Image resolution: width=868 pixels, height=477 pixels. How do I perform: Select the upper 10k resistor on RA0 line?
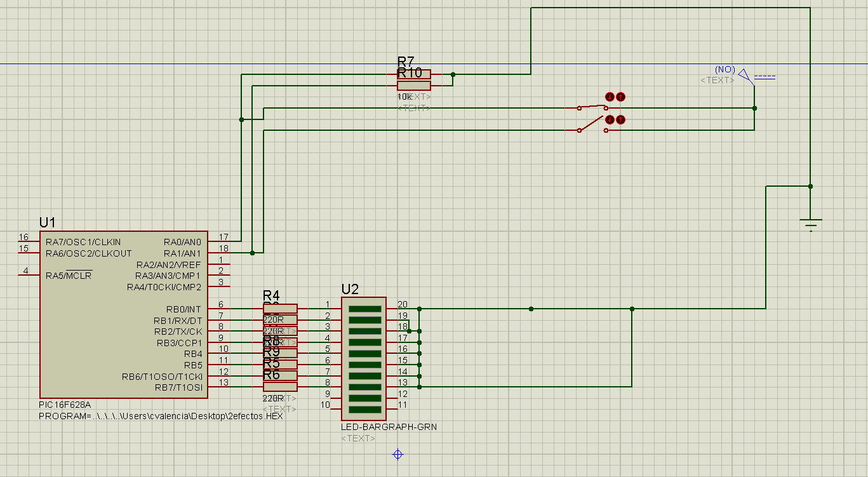[413, 74]
